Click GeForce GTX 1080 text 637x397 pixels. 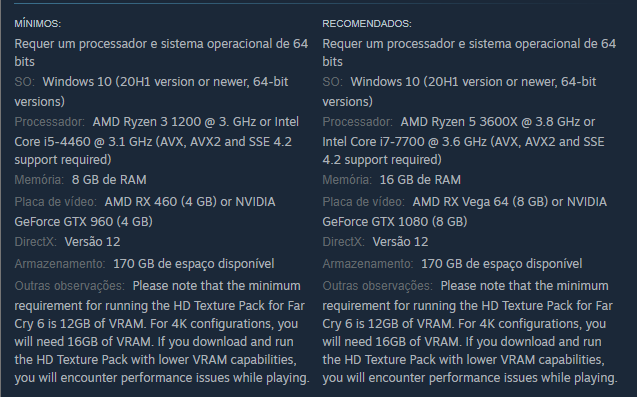(x=375, y=221)
